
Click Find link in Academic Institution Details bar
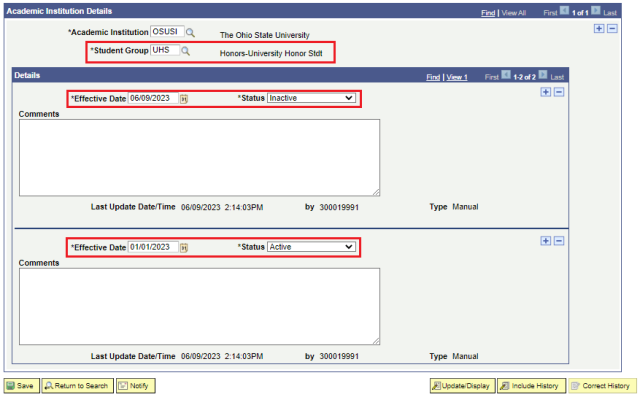(488, 13)
